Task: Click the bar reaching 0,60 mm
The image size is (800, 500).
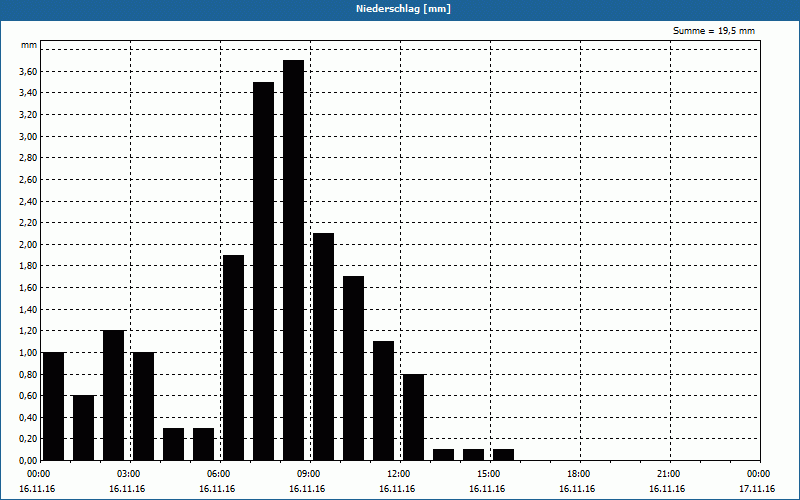Action: pos(83,428)
